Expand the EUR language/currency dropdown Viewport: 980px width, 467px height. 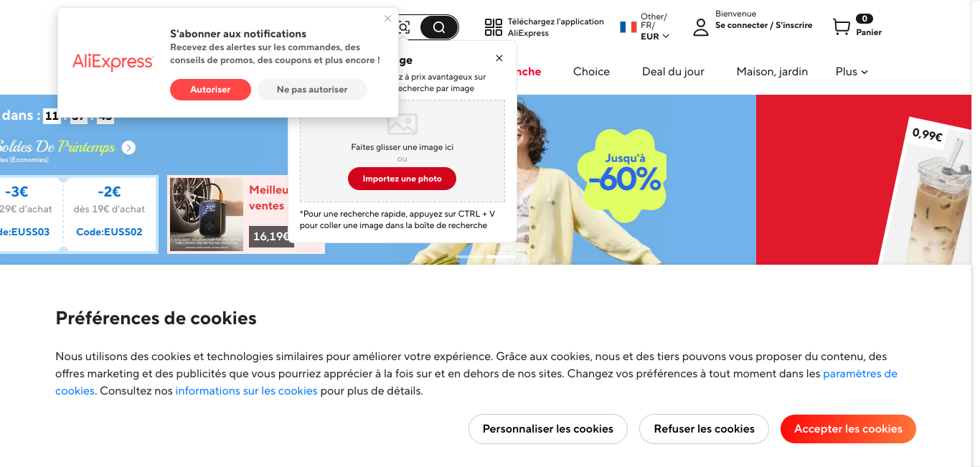coord(655,36)
